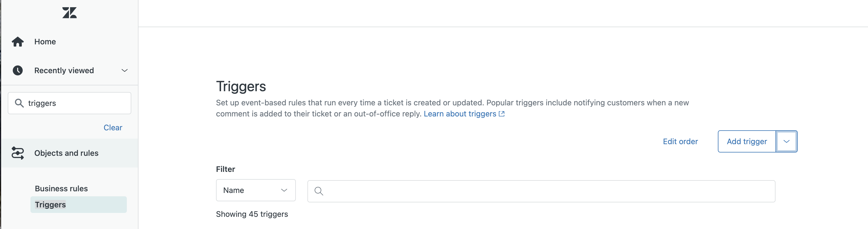Image resolution: width=868 pixels, height=229 pixels.
Task: Click the trigger filter search box
Action: [546, 191]
